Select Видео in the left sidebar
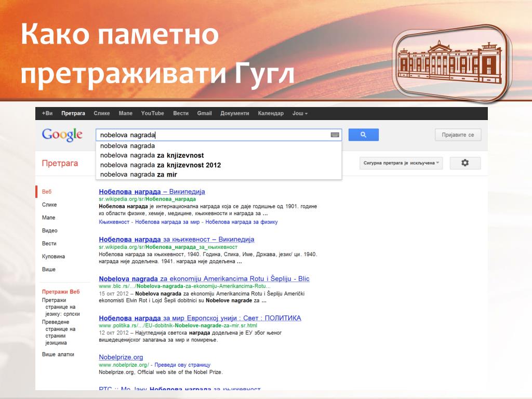 coord(50,230)
